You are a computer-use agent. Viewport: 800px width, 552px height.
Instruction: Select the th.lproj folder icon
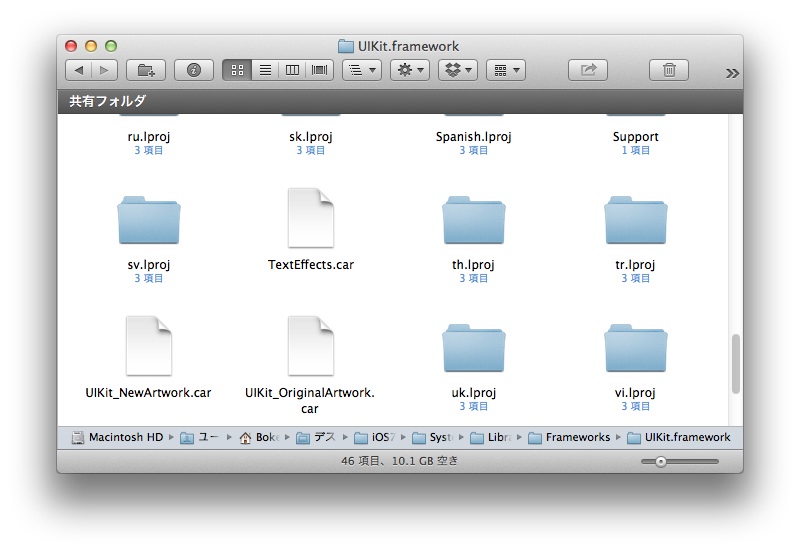point(473,220)
